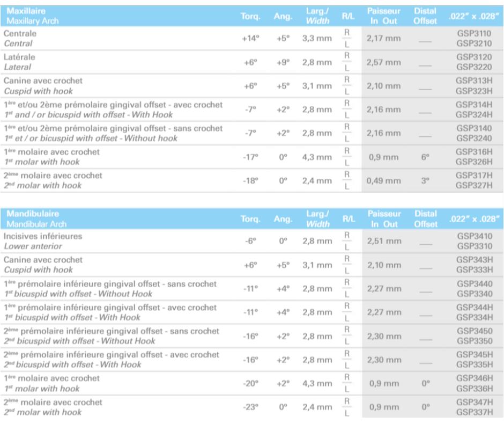The image size is (504, 423).
Task: Click the Incisives inférieures row label
Action: [43, 241]
